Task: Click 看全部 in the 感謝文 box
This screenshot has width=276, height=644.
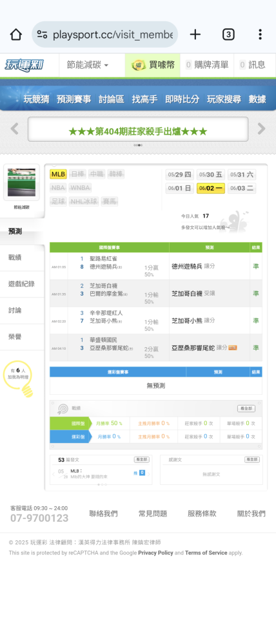Action: pyautogui.click(x=251, y=460)
